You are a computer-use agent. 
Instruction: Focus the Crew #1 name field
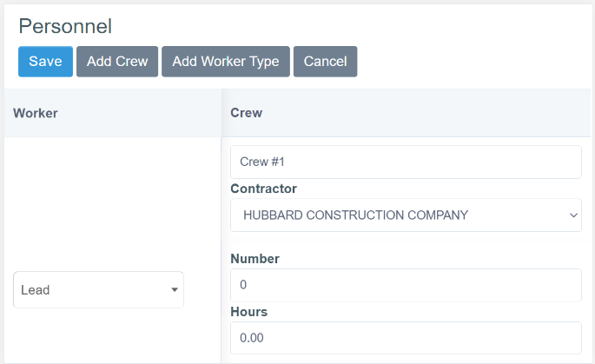[406, 162]
